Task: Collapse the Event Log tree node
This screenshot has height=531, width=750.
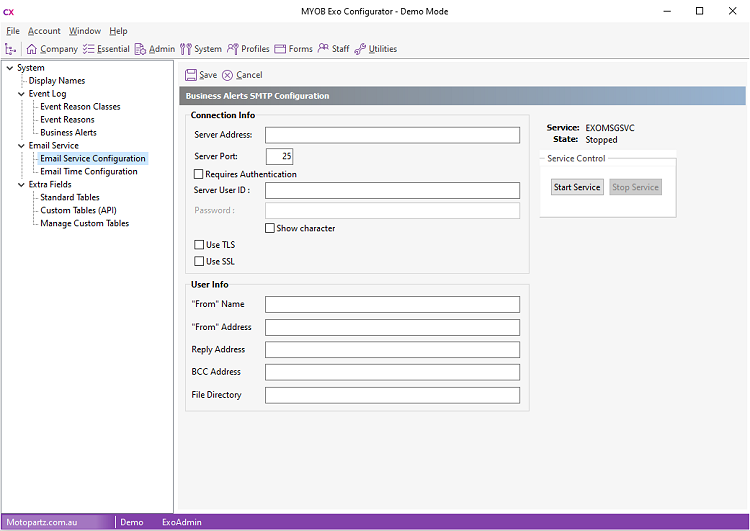Action: (x=21, y=94)
